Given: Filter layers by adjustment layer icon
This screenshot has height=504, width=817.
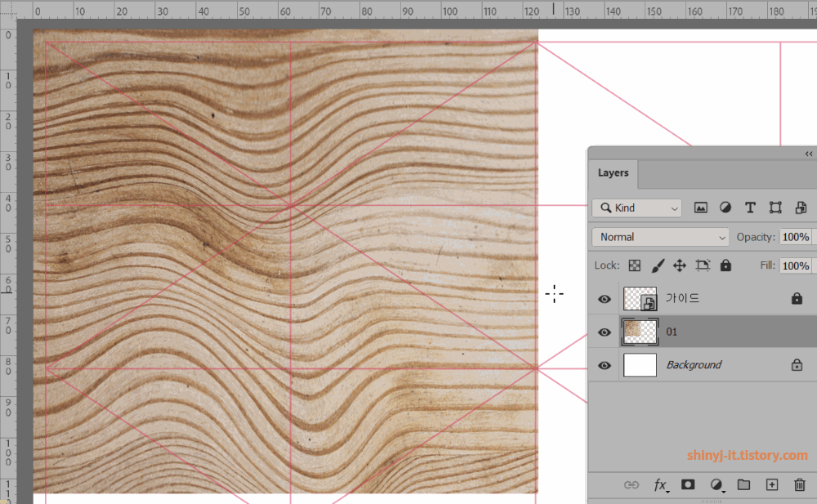Looking at the screenshot, I should (725, 208).
